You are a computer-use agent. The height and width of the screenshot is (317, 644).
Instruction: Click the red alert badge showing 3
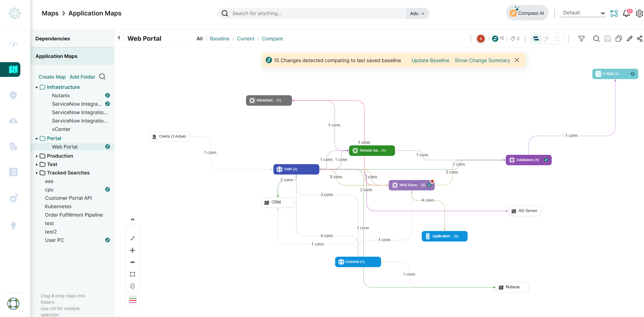tap(481, 39)
